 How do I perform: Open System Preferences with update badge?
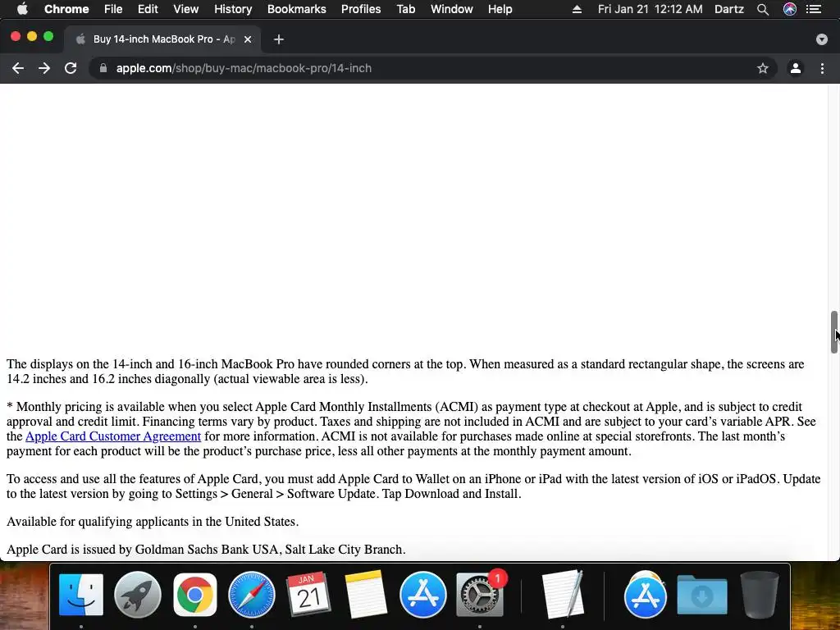point(480,595)
